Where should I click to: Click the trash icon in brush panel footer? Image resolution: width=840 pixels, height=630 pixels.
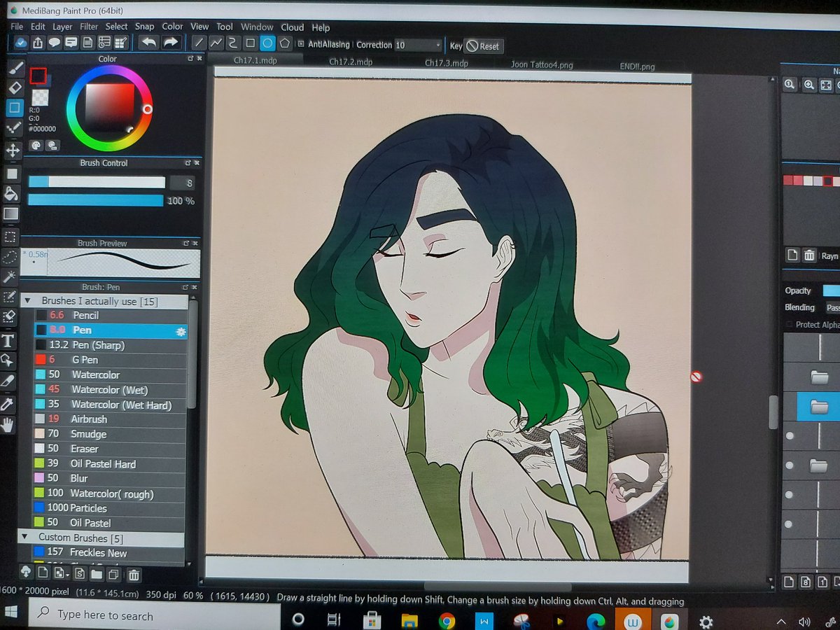tap(133, 575)
